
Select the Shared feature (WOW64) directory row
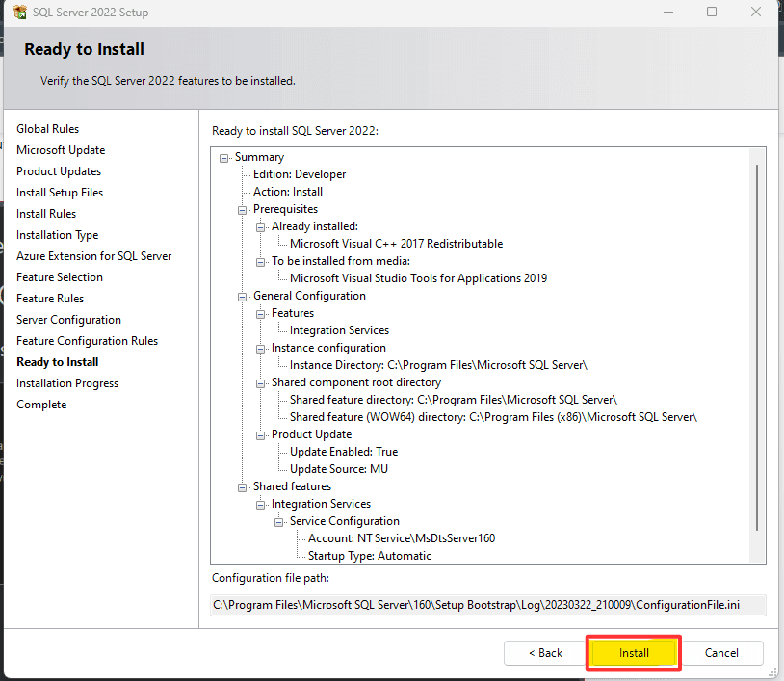pos(493,417)
